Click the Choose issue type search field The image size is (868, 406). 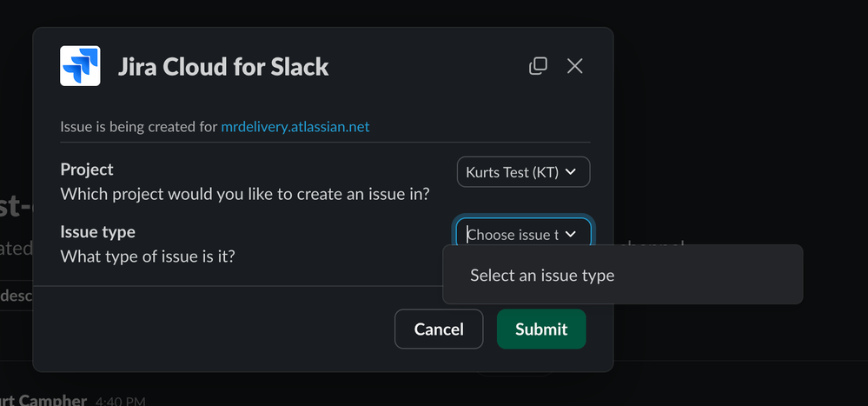523,234
